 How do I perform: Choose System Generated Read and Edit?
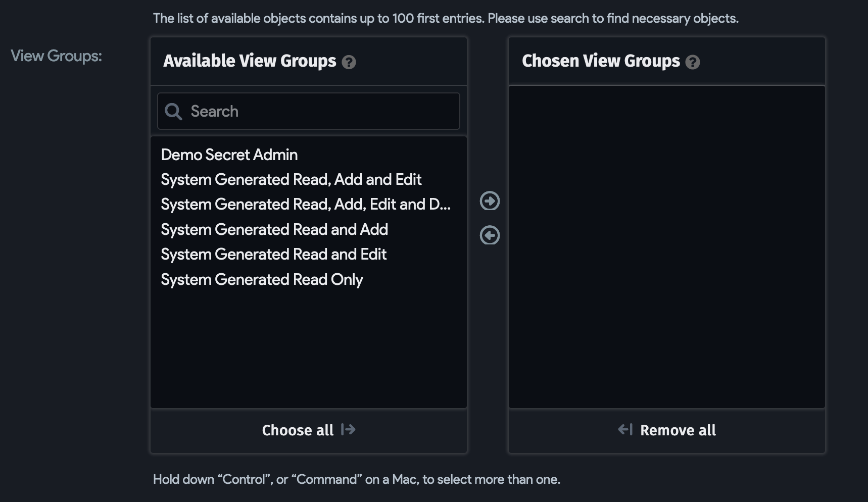(273, 254)
